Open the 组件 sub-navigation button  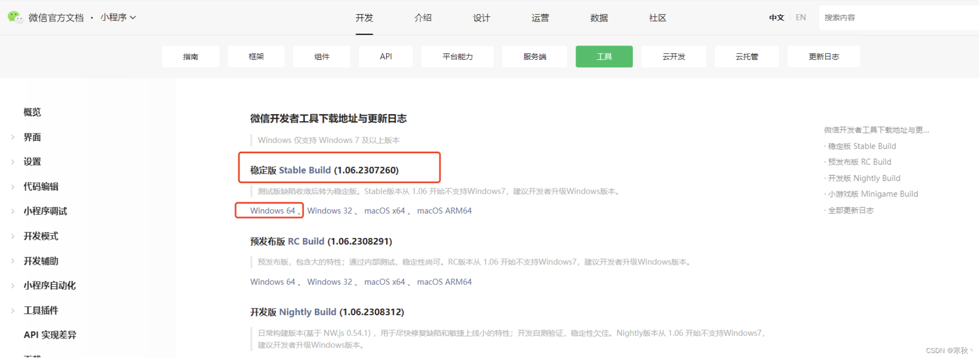(322, 56)
